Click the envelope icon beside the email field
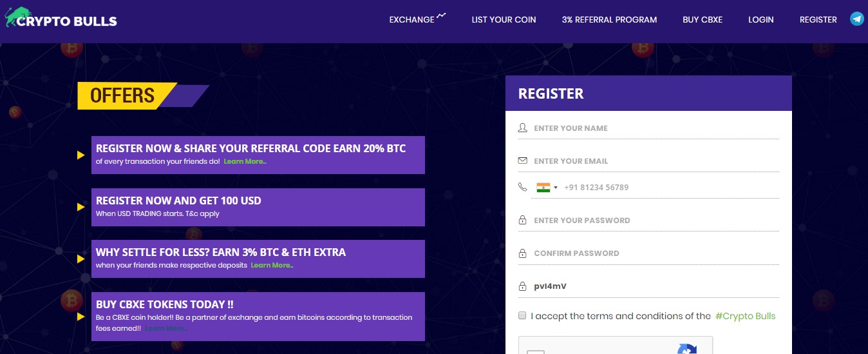The width and height of the screenshot is (868, 354). click(523, 161)
